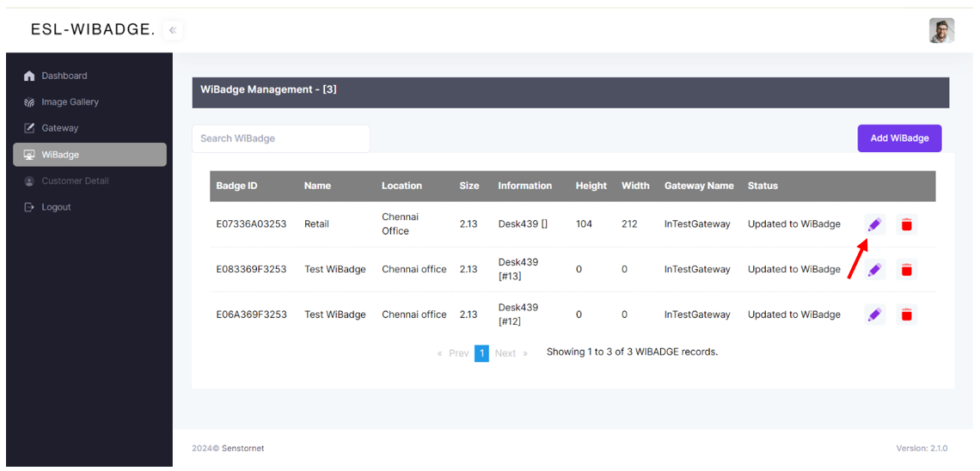The image size is (980, 471).
Task: Click the Add WiBadge button
Action: point(899,138)
